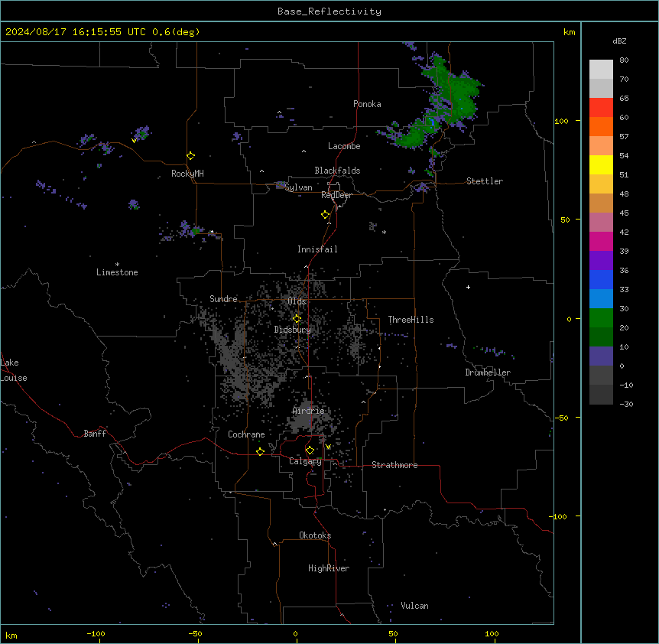Click the Ponoka city label
Viewport: 659px width, 644px height.
(x=367, y=104)
